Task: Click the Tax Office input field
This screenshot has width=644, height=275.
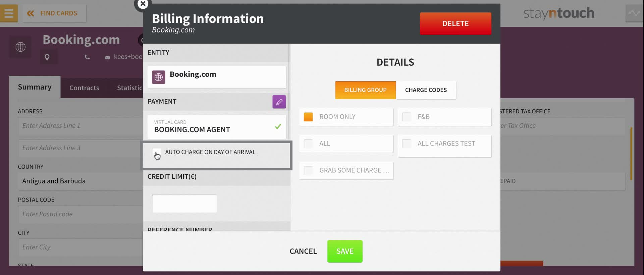Action: coord(563,126)
